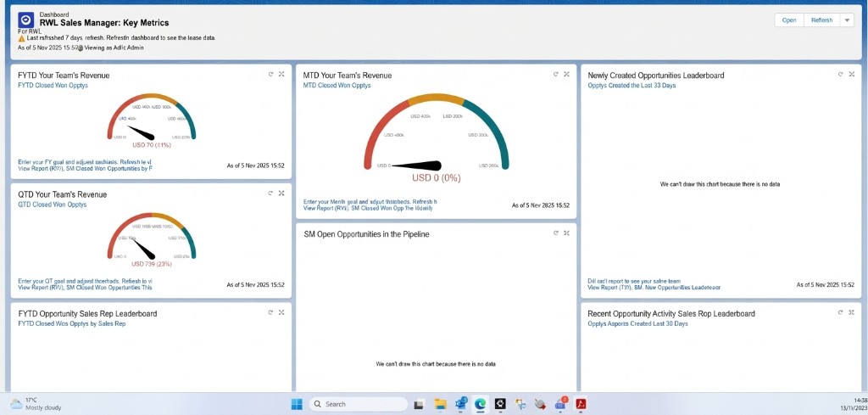
Task: Refresh the MTD Your Team's Revenue card
Action: pyautogui.click(x=556, y=74)
